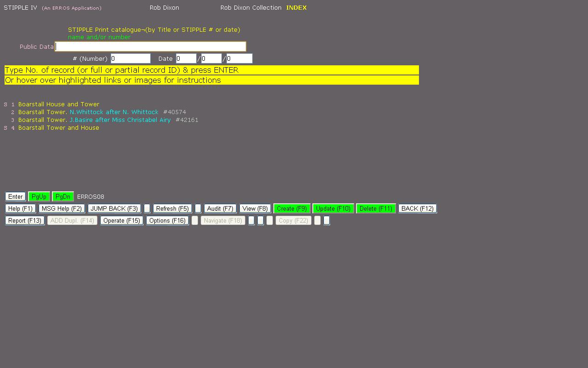
Task: Go back using BACK (F12)
Action: pyautogui.click(x=417, y=208)
